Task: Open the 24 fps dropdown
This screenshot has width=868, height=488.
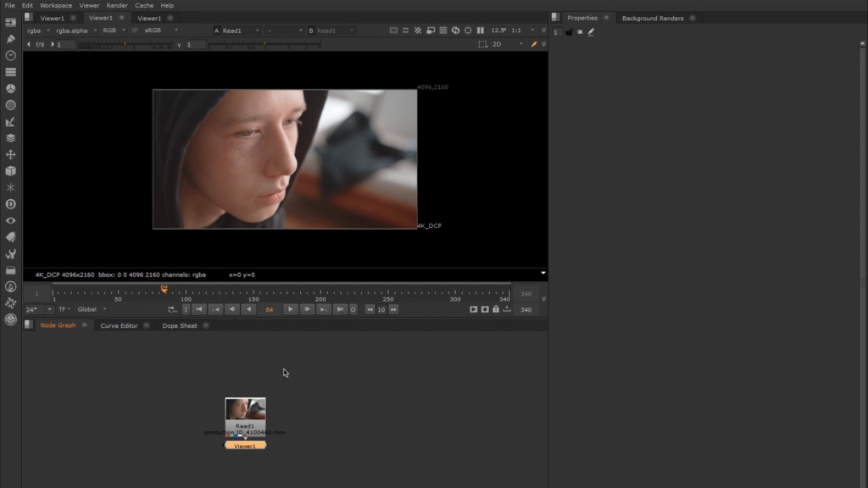Action: pyautogui.click(x=39, y=309)
